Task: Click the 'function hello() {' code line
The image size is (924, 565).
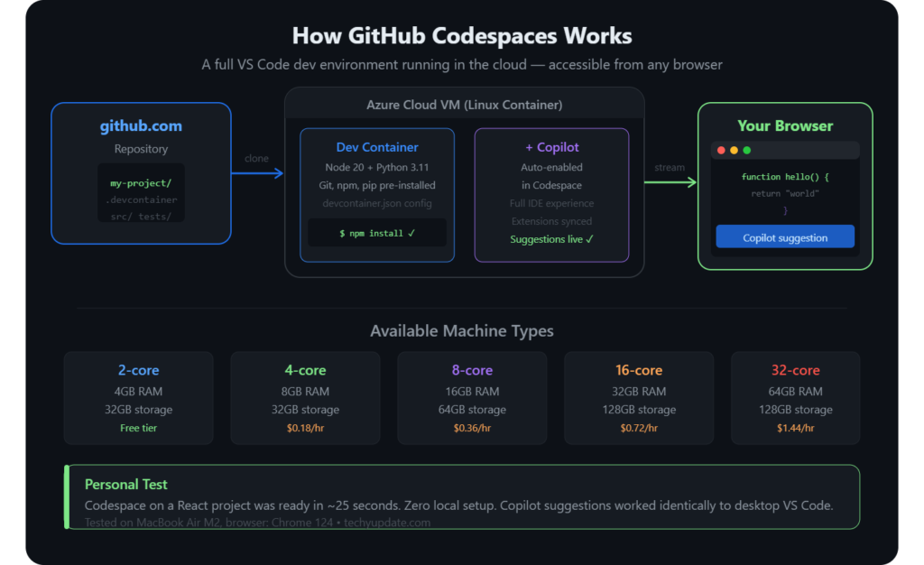Action: click(x=785, y=177)
